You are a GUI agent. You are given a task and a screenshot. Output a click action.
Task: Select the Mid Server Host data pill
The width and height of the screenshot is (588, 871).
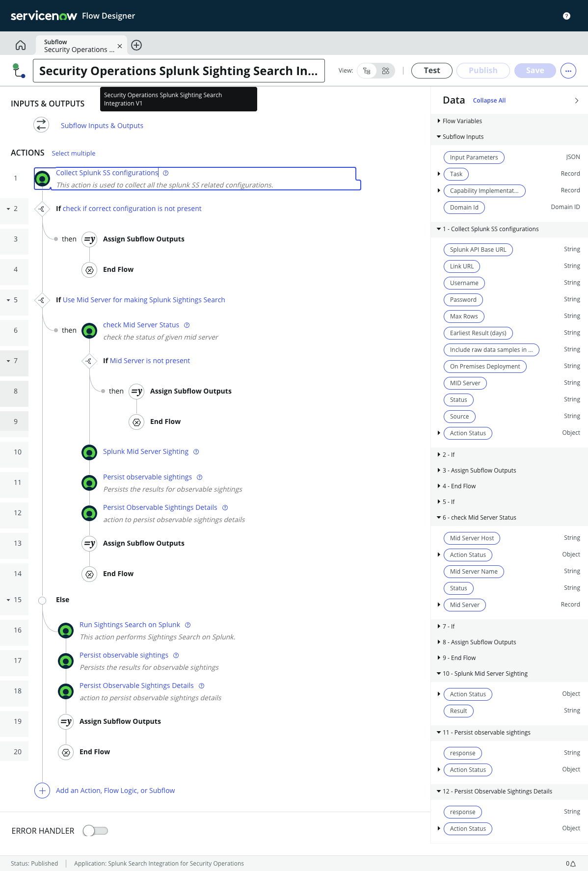472,538
